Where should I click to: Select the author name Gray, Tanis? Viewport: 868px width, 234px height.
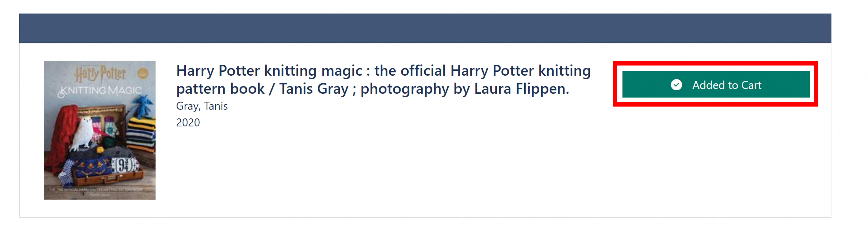coord(202,106)
